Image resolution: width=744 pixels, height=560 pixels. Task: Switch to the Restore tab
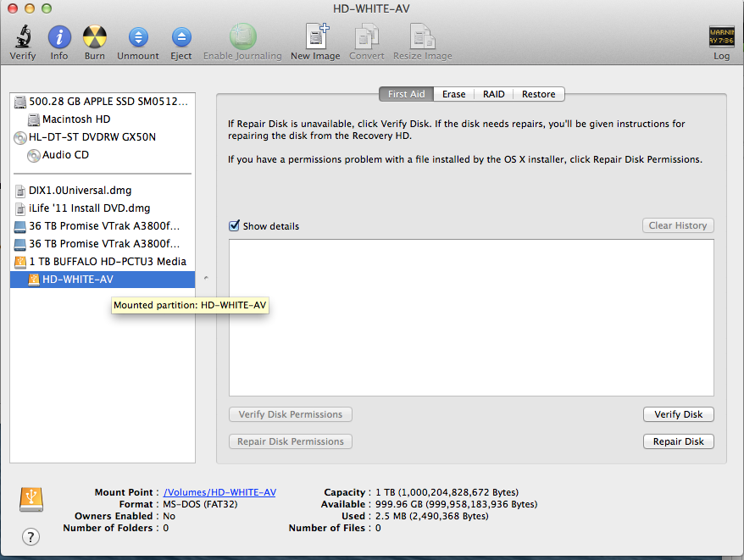(x=539, y=94)
